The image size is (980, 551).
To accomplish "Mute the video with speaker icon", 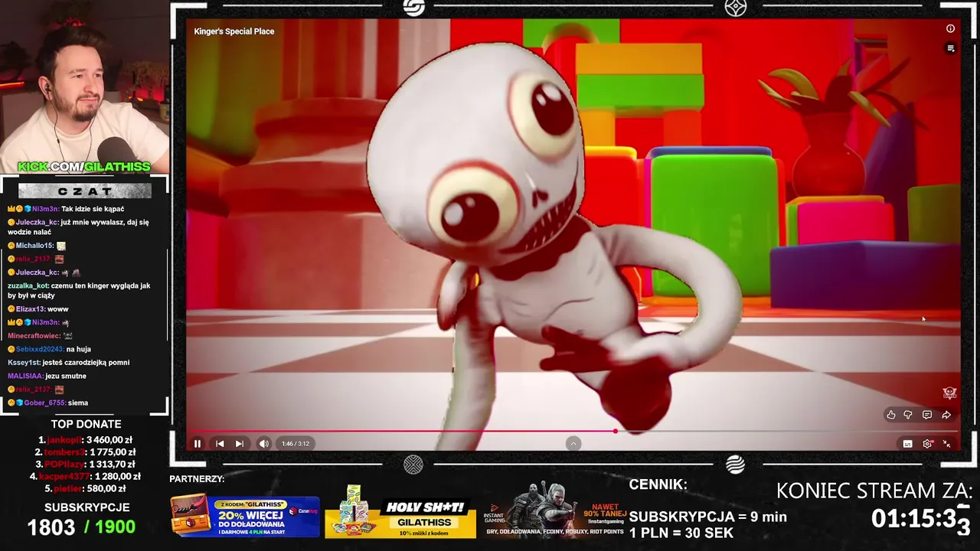I will pos(264,444).
